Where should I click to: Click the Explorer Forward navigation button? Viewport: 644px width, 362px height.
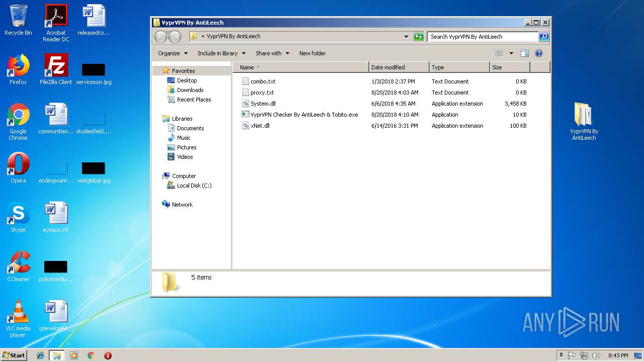click(175, 37)
